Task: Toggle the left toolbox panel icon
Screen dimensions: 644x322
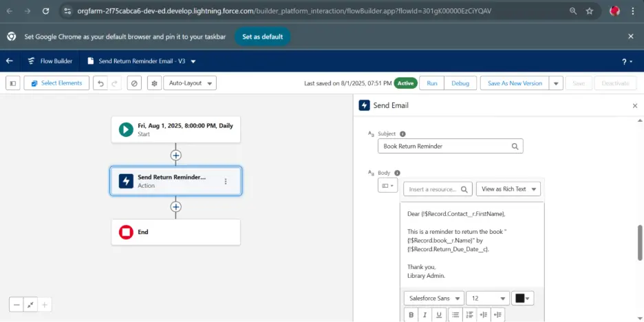Action: [x=13, y=83]
